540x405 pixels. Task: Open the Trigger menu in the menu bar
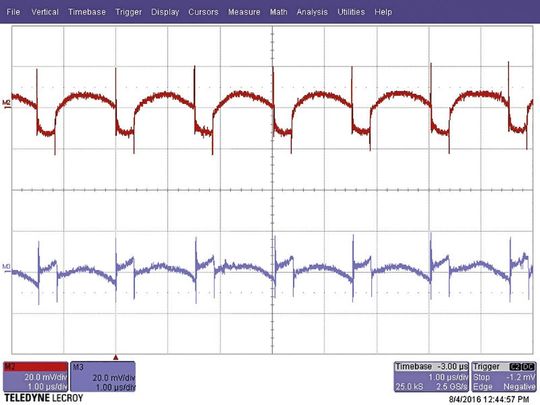pos(128,12)
